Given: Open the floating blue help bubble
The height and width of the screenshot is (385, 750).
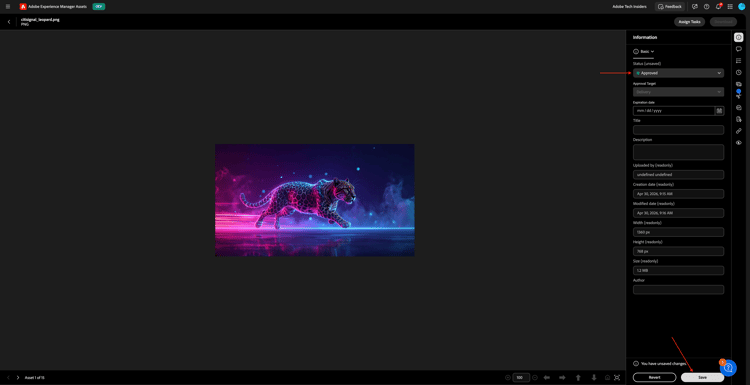Looking at the screenshot, I should (x=728, y=367).
